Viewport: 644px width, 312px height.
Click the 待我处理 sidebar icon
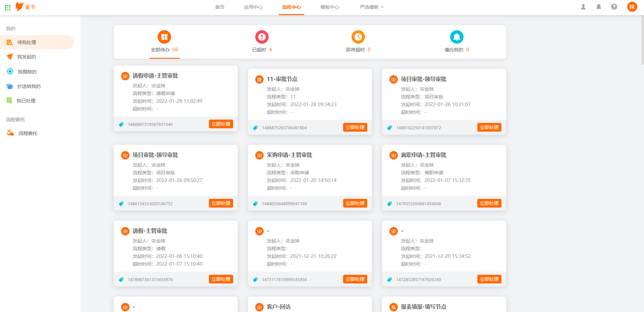pos(10,42)
